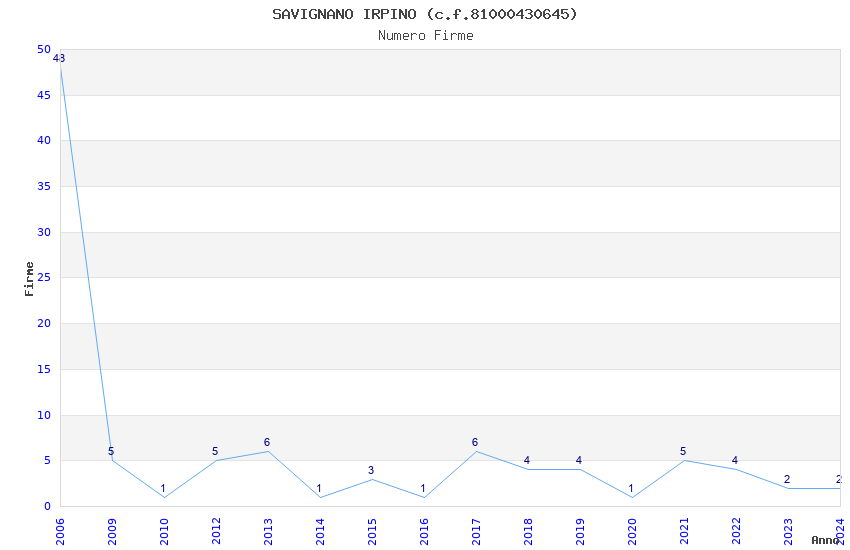Click the 2017 x-axis year label

tap(476, 529)
